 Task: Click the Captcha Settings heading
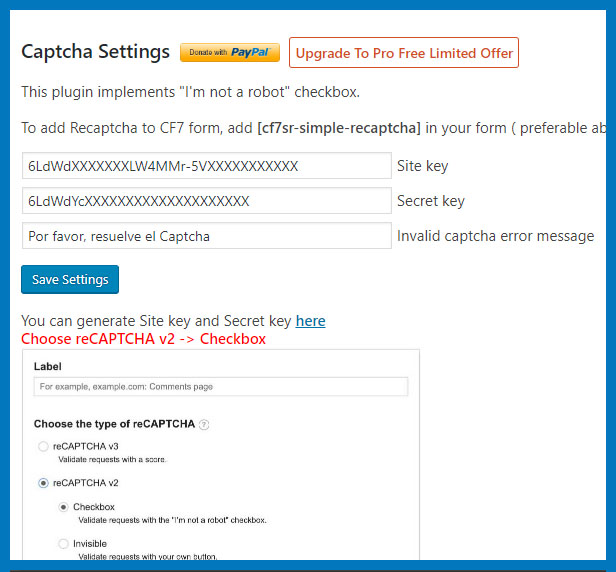(x=95, y=52)
